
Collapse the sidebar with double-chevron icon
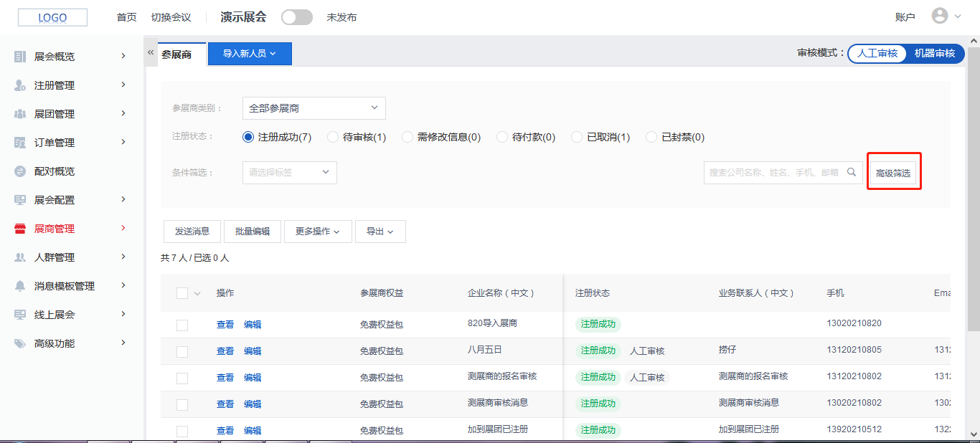(x=151, y=53)
